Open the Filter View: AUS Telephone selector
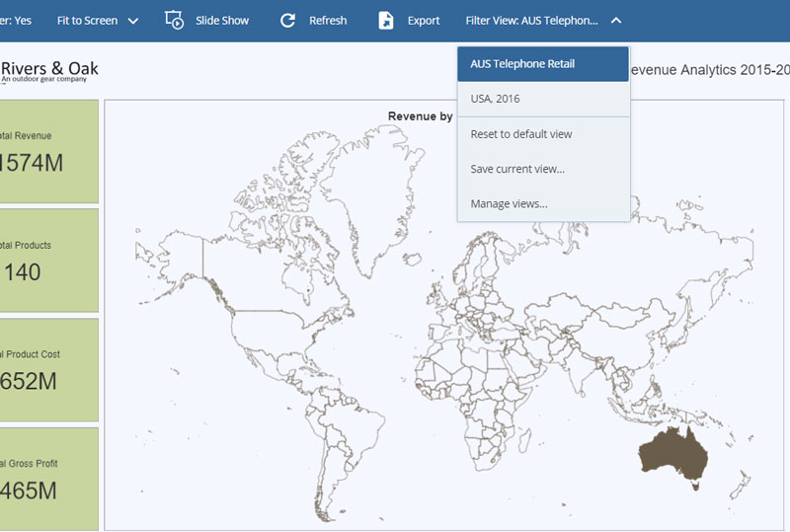This screenshot has height=532, width=790. point(531,20)
